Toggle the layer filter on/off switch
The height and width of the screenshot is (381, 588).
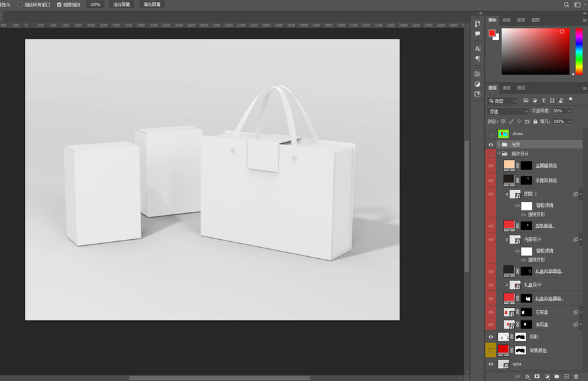(570, 100)
